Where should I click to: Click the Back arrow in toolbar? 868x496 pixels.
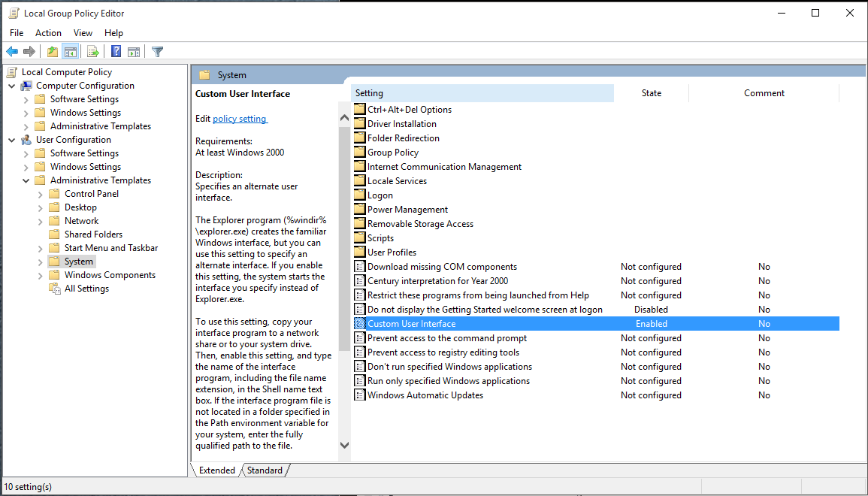[12, 52]
